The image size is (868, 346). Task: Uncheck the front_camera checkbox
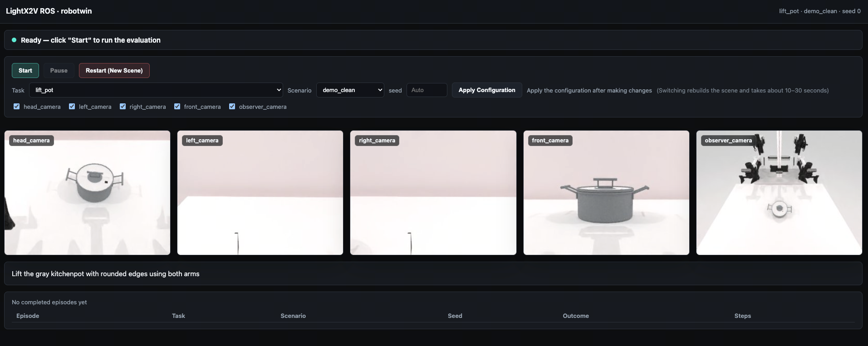[177, 107]
